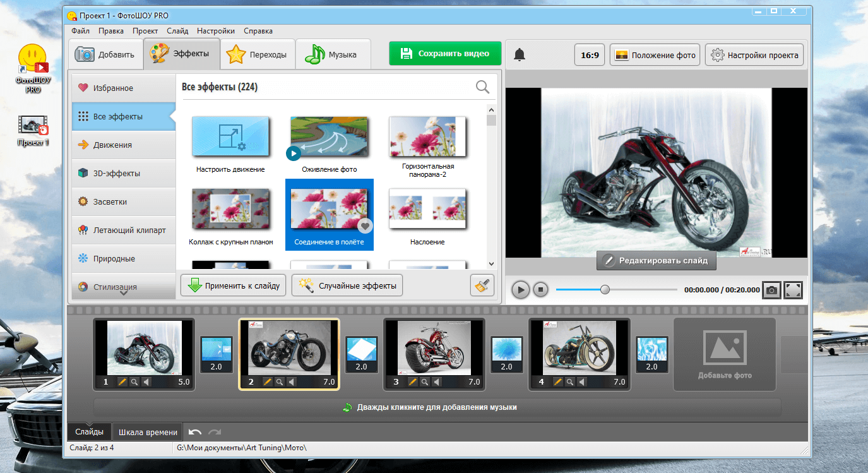
Task: Click the clear effects brush icon
Action: (x=482, y=285)
